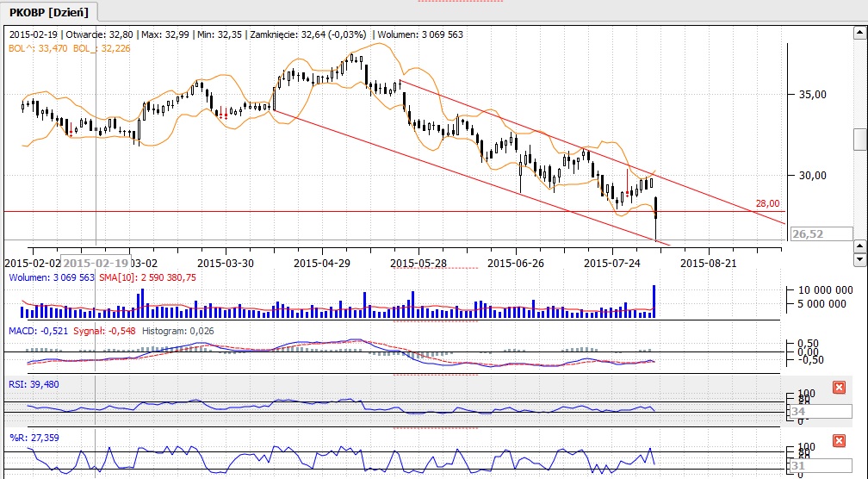Click the 28,00 support level label

(x=767, y=203)
